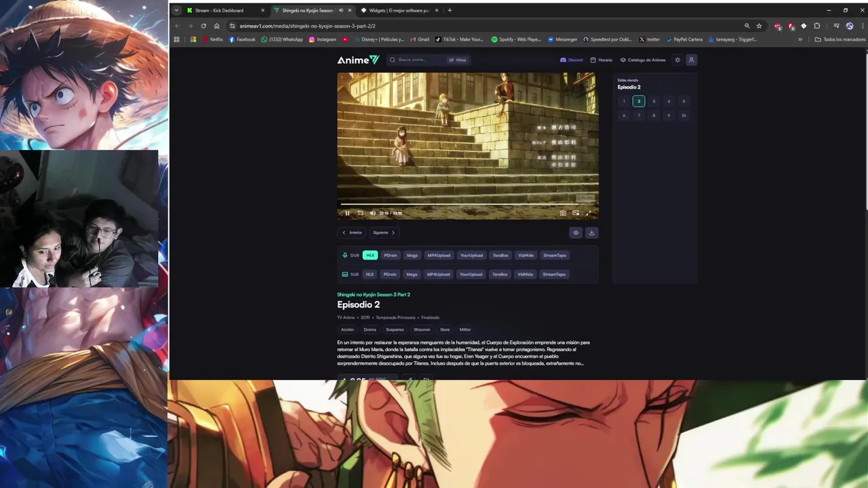This screenshot has width=868, height=488.
Task: Select DUB Mega server
Action: coord(412,256)
